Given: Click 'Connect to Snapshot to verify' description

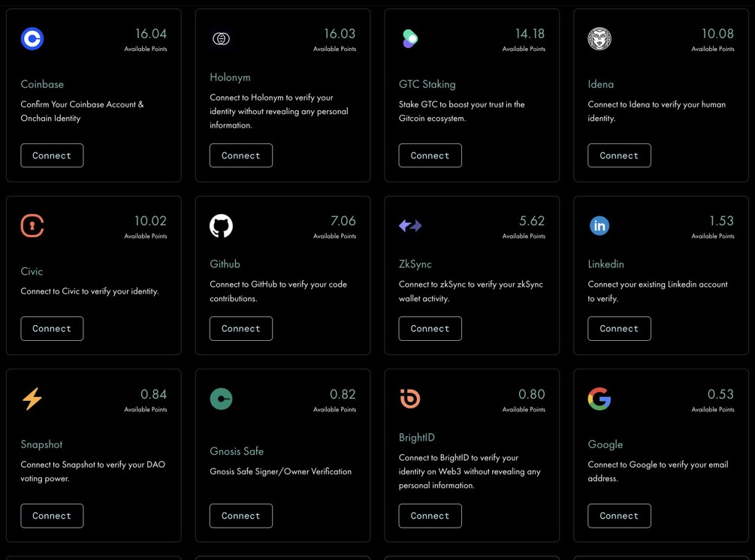Looking at the screenshot, I should [93, 471].
